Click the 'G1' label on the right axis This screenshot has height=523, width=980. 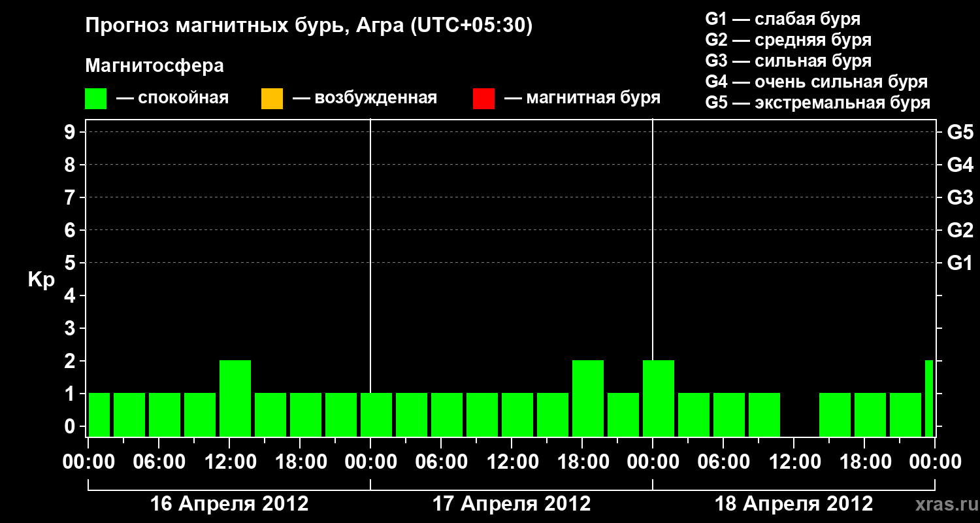click(960, 263)
